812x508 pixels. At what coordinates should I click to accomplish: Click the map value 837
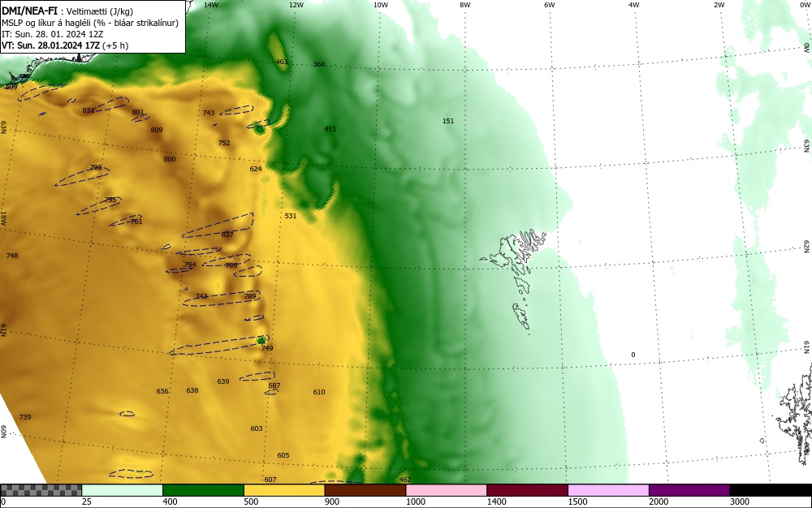coord(227,235)
